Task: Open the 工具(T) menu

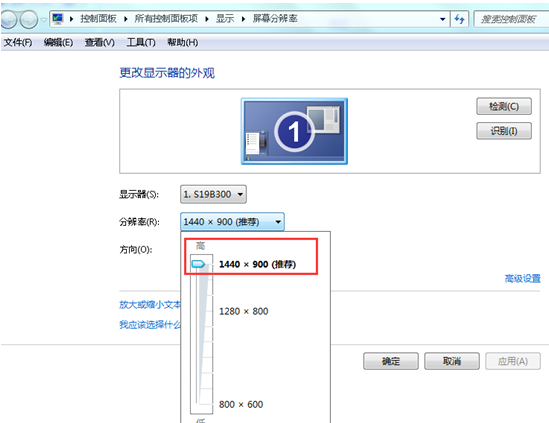Action: click(141, 43)
